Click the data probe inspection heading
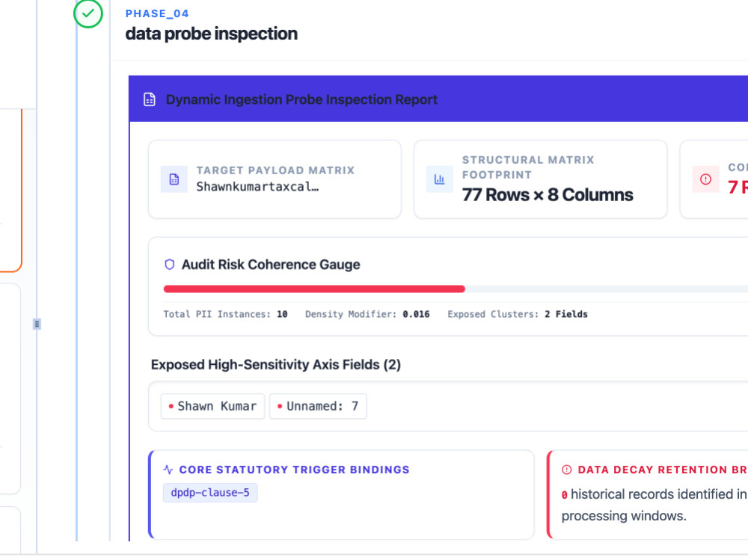Viewport: 748px width, 560px height. point(212,34)
